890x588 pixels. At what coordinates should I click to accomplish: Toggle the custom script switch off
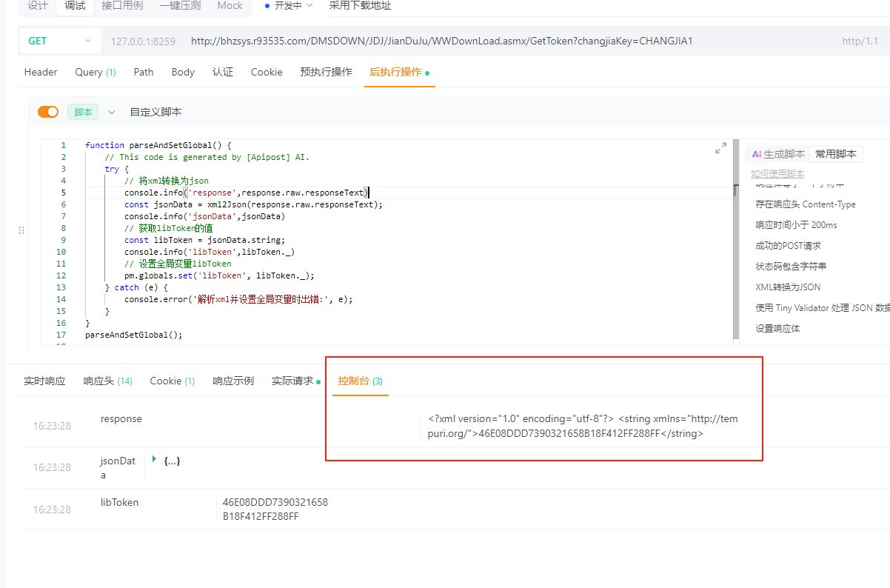coord(48,112)
